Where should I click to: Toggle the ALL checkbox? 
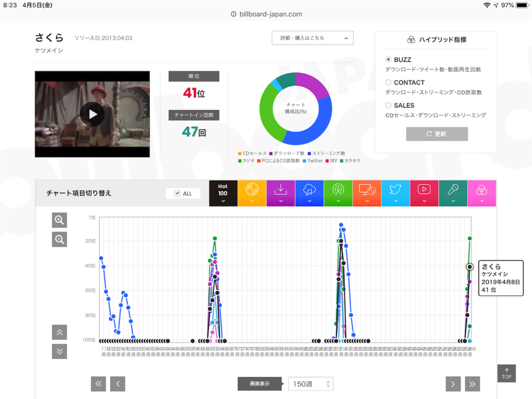tap(177, 193)
